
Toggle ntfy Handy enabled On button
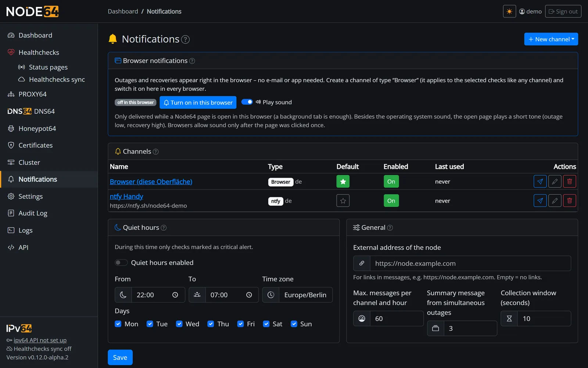(391, 201)
